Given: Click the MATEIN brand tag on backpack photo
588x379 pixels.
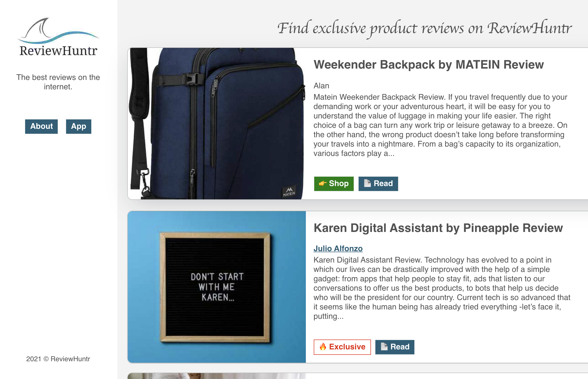Looking at the screenshot, I should 289,191.
